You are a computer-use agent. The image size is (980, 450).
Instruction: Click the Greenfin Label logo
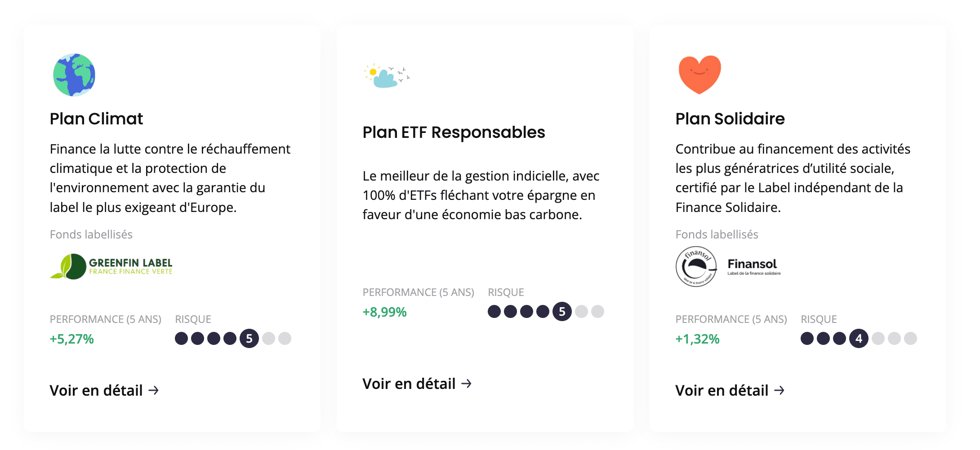point(111,266)
